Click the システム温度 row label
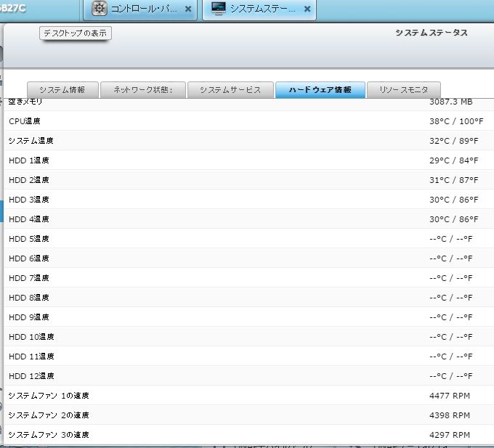The height and width of the screenshot is (448, 494). pos(31,141)
